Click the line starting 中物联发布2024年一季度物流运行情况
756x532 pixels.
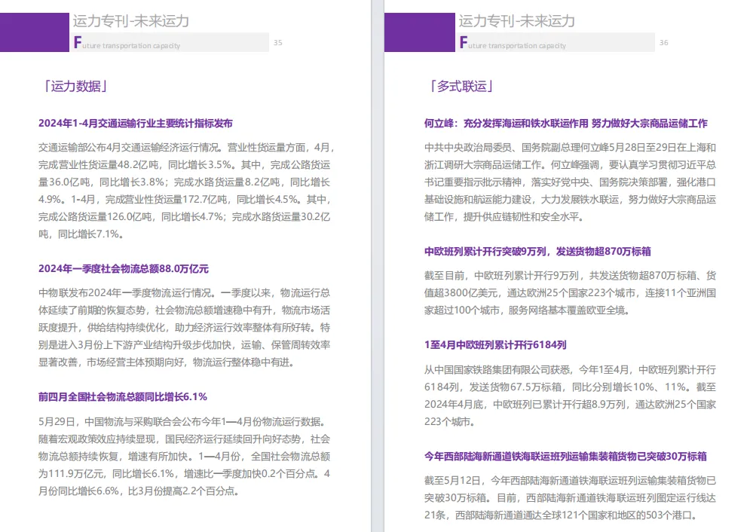(184, 293)
